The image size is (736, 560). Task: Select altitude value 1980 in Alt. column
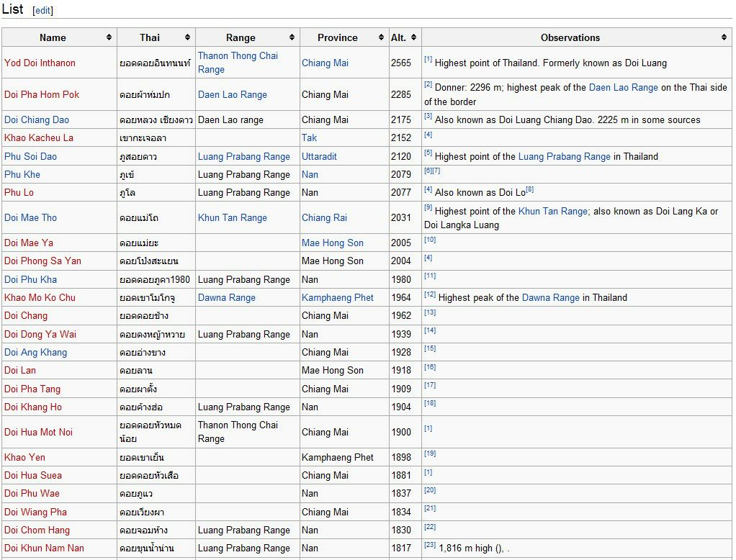point(401,279)
